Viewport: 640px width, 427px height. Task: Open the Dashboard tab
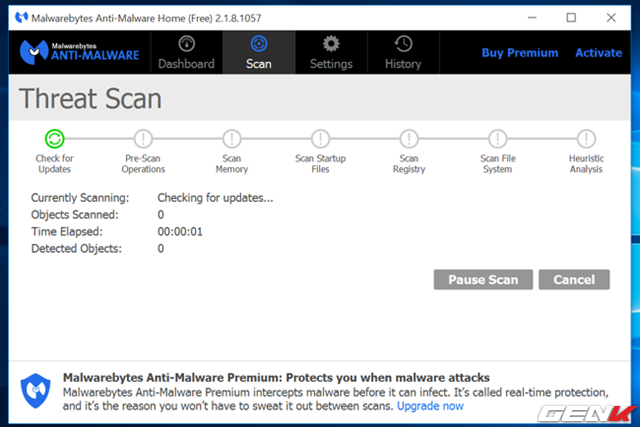pyautogui.click(x=186, y=53)
